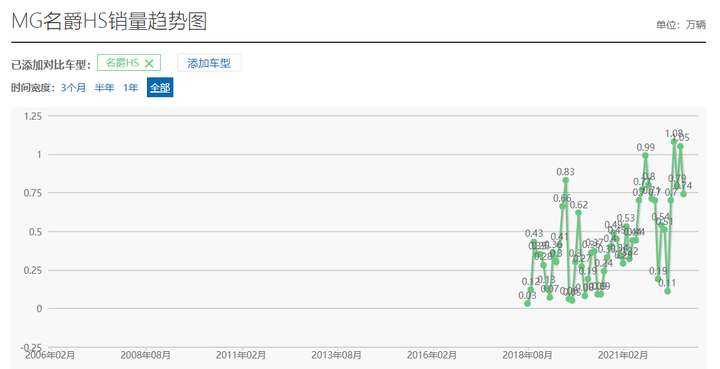
Task: Click the first data point labeled 0.03
Action: tap(528, 303)
